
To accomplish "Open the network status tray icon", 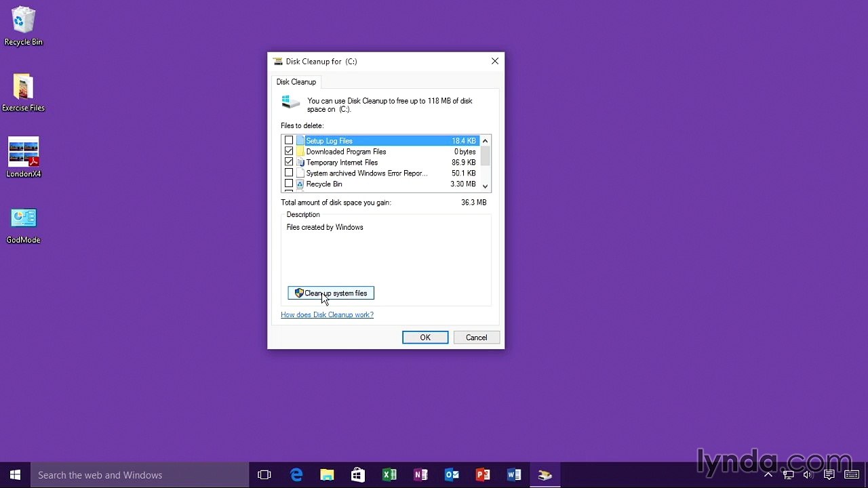I will [x=788, y=475].
